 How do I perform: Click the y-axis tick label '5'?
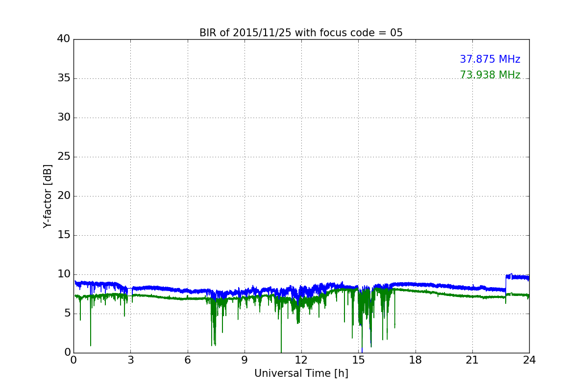pos(67,314)
